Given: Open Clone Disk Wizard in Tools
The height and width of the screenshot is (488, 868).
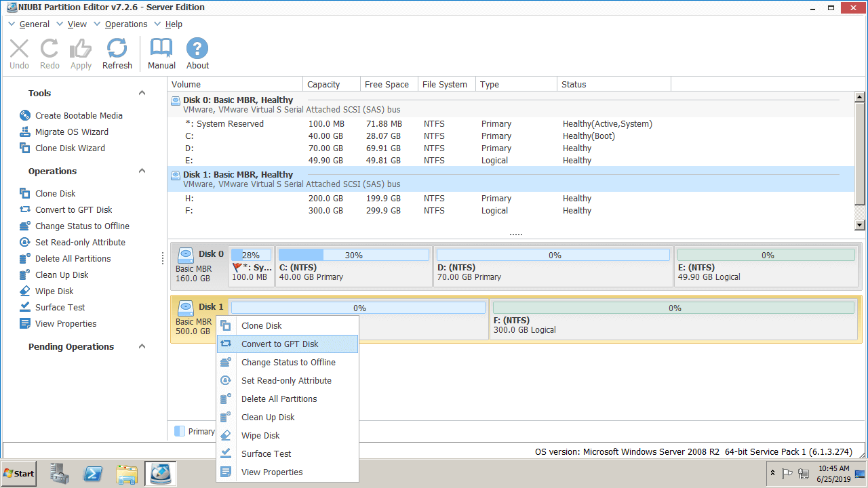Looking at the screenshot, I should pyautogui.click(x=70, y=148).
